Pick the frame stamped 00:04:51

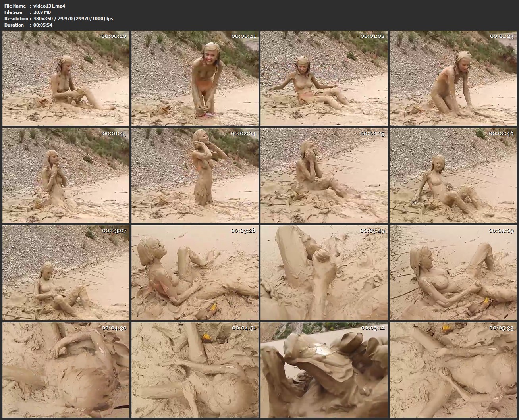(195, 370)
